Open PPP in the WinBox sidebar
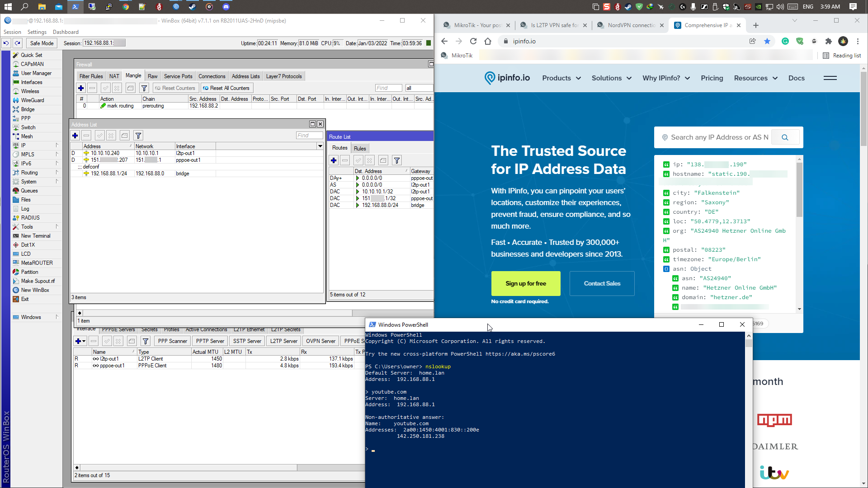The width and height of the screenshot is (868, 488). [26, 118]
